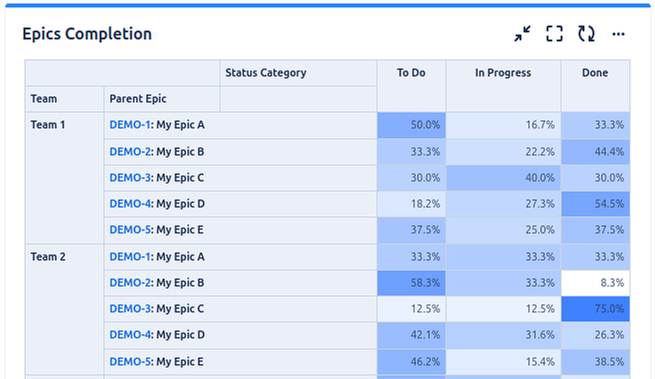The image size is (655, 379).
Task: Open DEMO-3 link under Team 2
Action: (130, 308)
